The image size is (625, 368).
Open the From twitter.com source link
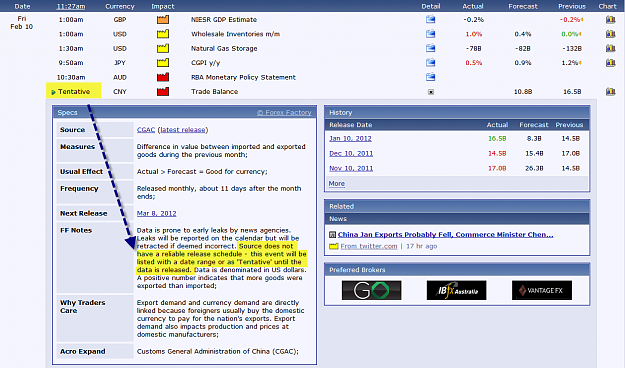369,246
